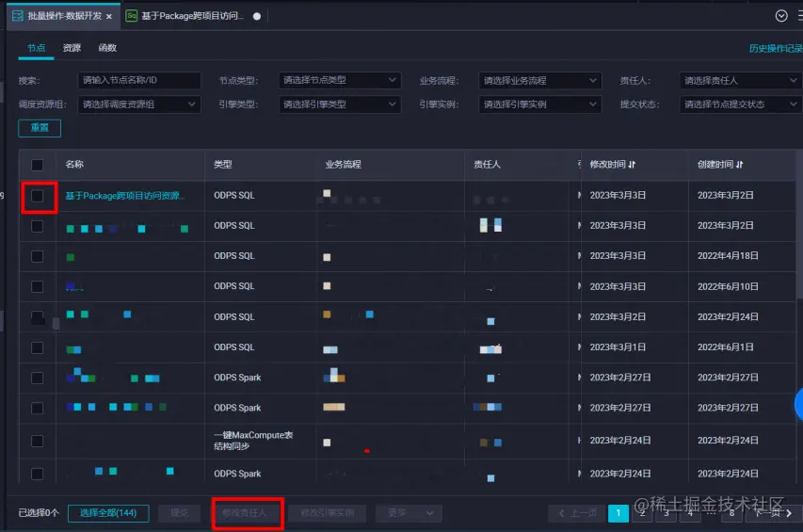Screen dimensions: 803x532
Task: Sort by 修改时间 using its sort icon
Action: click(632, 165)
